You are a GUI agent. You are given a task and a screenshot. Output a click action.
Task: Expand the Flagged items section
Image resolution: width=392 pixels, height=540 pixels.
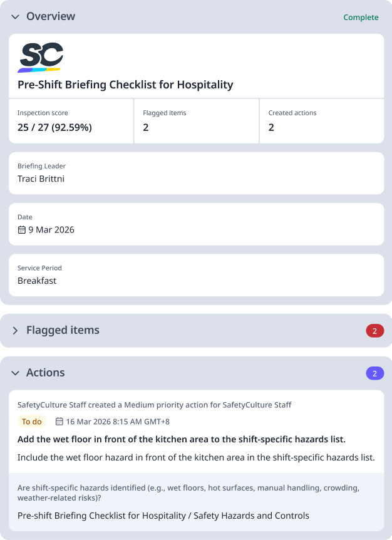15,331
